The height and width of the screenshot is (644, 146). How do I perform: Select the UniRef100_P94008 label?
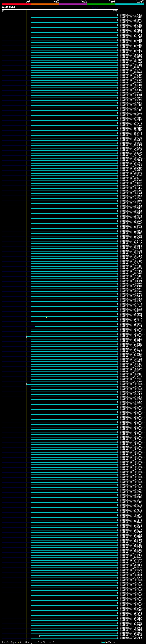tap(131, 180)
